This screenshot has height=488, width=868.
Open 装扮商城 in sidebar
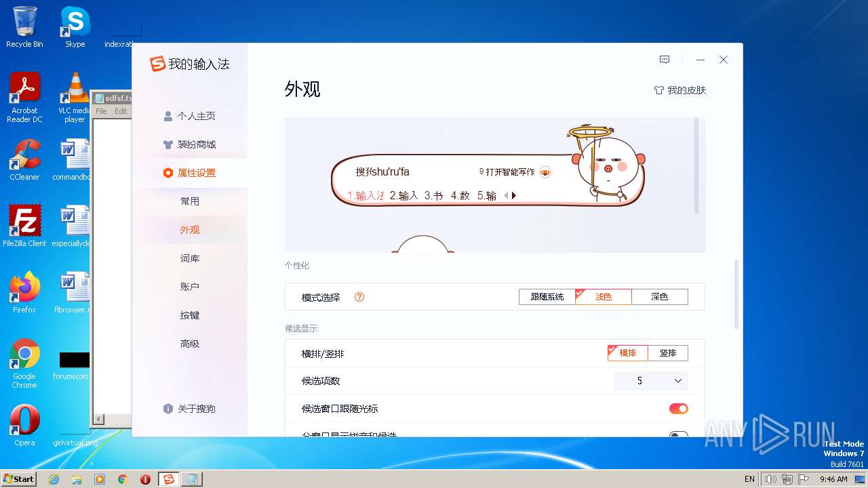[190, 144]
